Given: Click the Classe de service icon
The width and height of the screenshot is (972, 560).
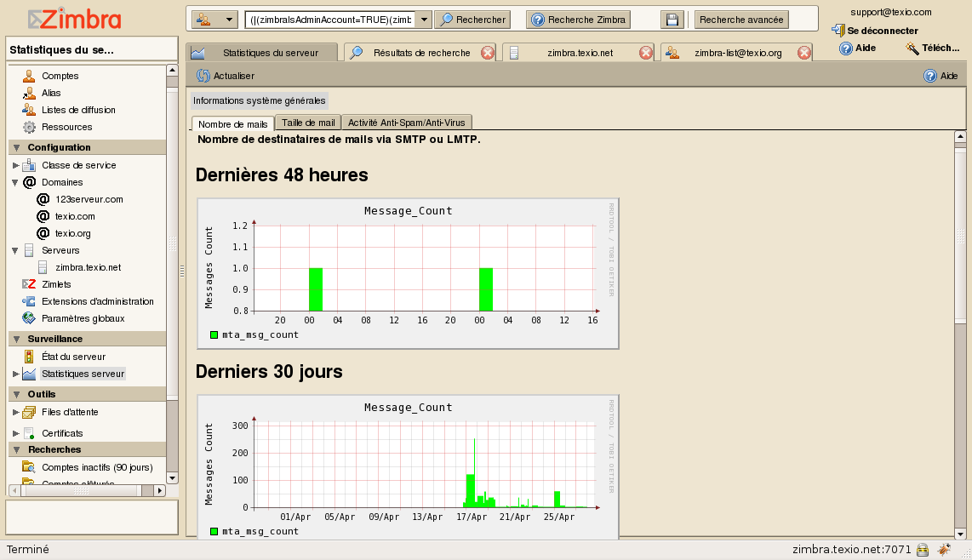Looking at the screenshot, I should point(29,166).
